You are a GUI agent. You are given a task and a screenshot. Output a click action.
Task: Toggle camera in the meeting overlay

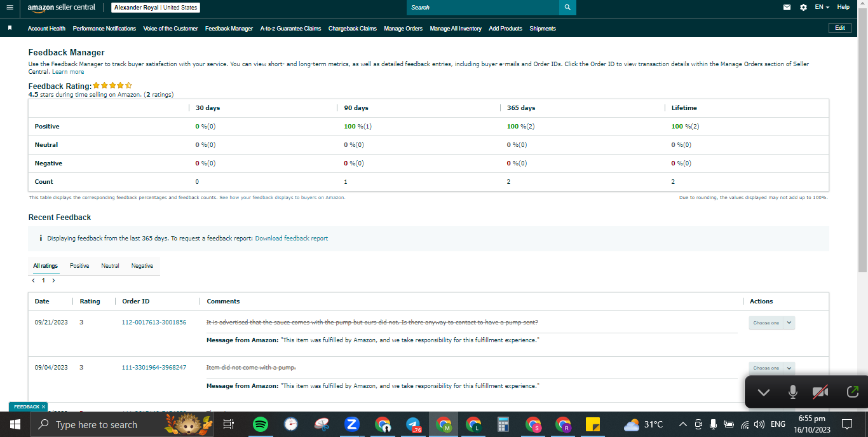pos(820,392)
